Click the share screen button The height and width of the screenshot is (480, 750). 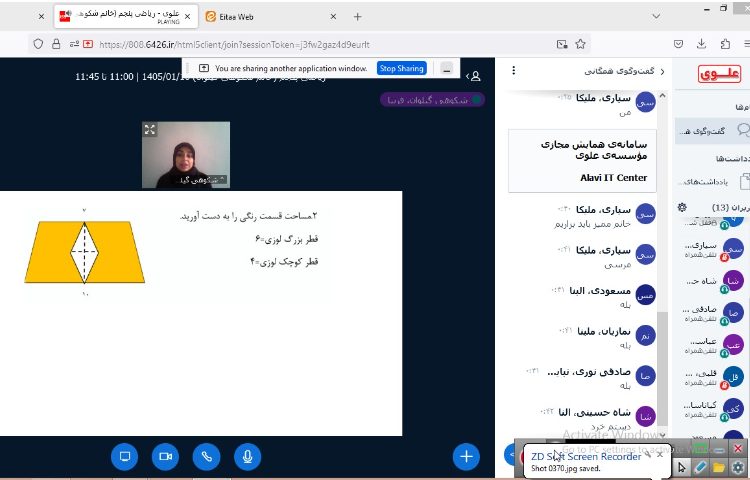coord(124,457)
